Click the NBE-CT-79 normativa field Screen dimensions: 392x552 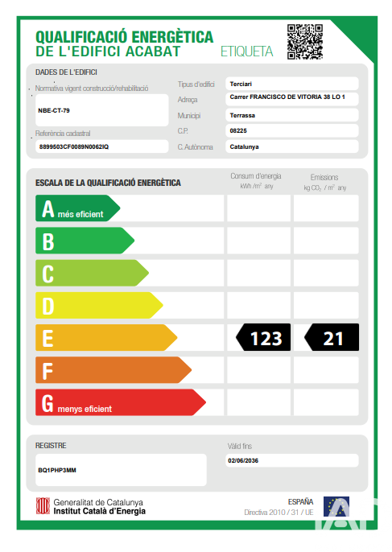tap(101, 110)
